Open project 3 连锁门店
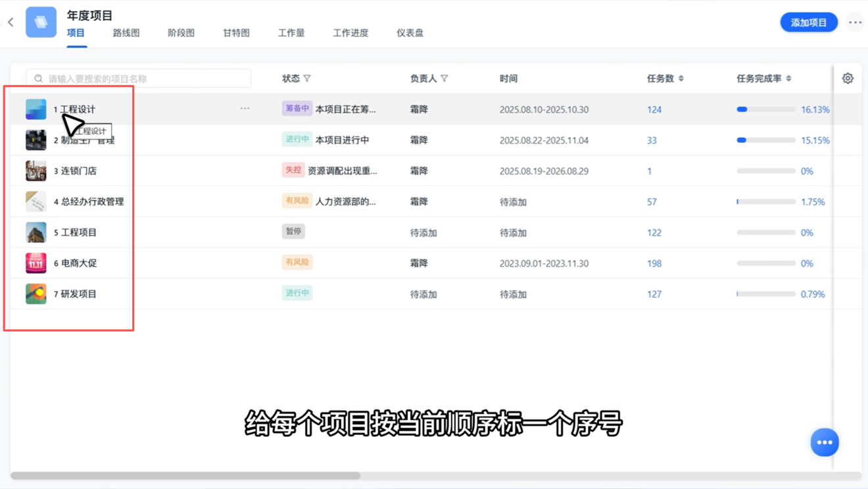Image resolution: width=868 pixels, height=489 pixels. [75, 170]
